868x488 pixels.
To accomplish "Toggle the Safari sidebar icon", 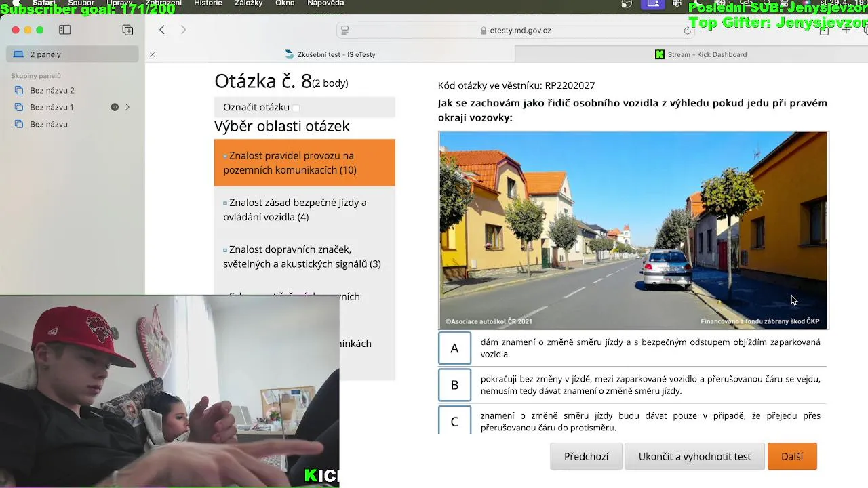I will [65, 30].
